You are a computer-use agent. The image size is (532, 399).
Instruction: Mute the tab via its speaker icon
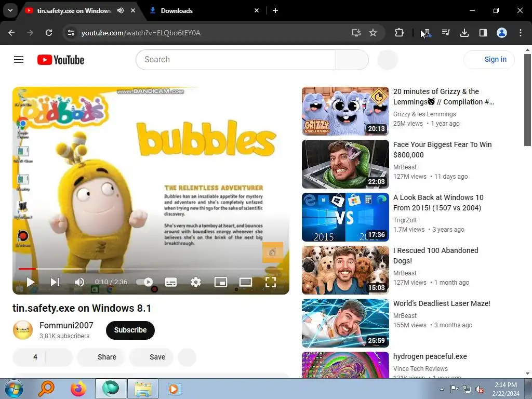point(121,10)
